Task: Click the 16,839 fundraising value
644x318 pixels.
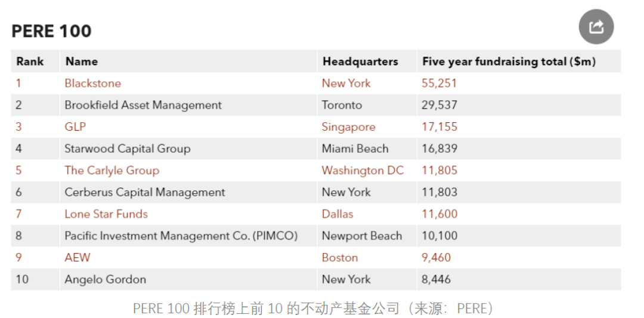Action: [x=439, y=149]
